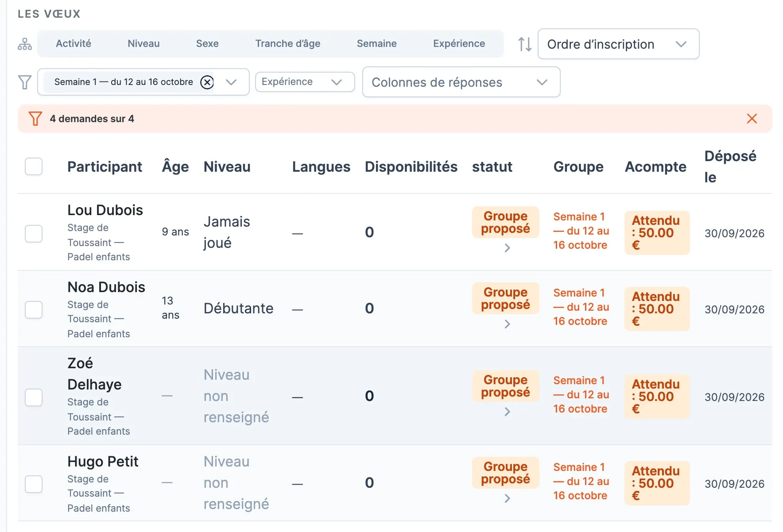Screen dimensions: 783x532
Task: Group by Sexe
Action: (207, 43)
